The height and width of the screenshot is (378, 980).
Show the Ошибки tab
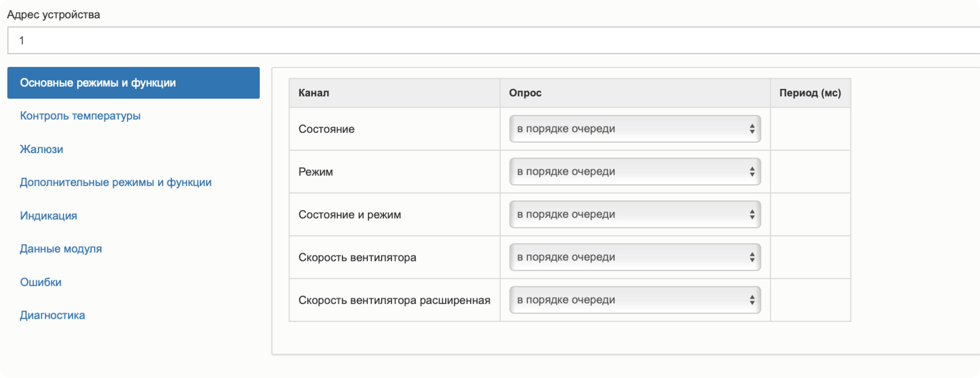[x=41, y=282]
